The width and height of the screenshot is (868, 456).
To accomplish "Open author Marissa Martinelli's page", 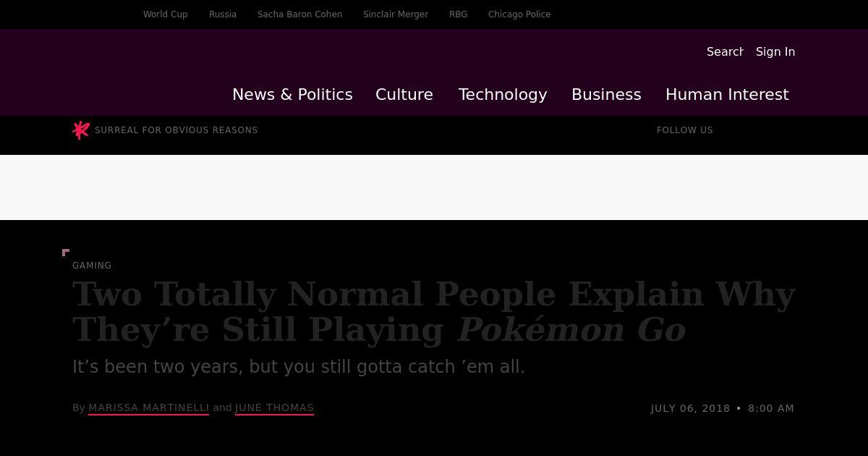I will pos(148,408).
